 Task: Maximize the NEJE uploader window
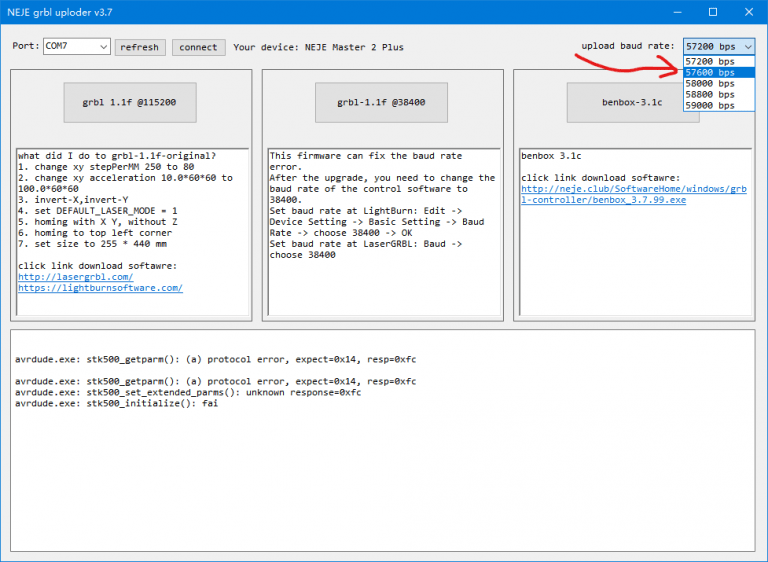[x=713, y=12]
